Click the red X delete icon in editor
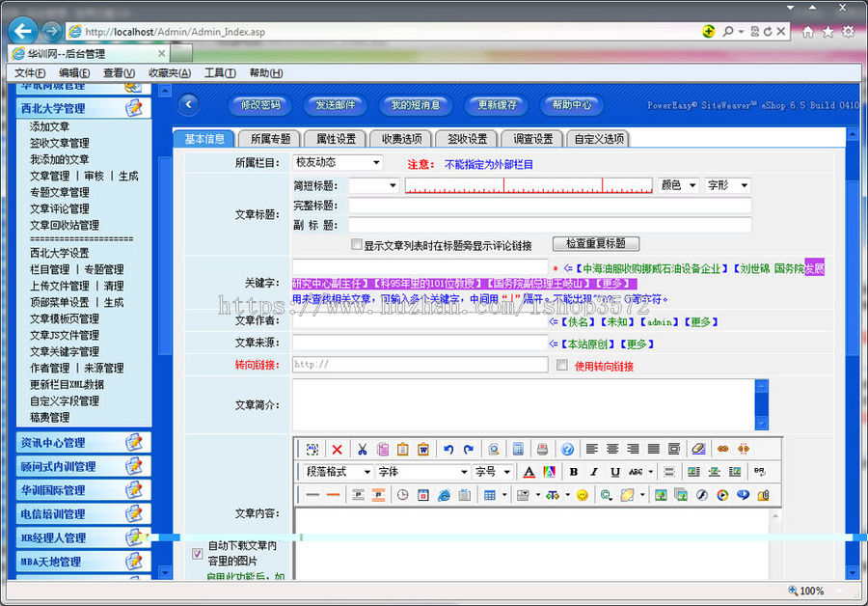 coord(338,450)
